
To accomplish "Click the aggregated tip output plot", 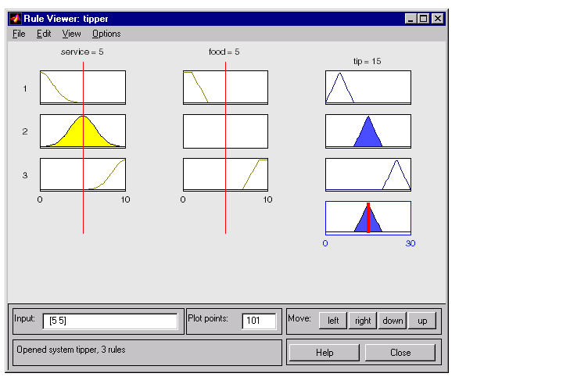I will click(368, 218).
